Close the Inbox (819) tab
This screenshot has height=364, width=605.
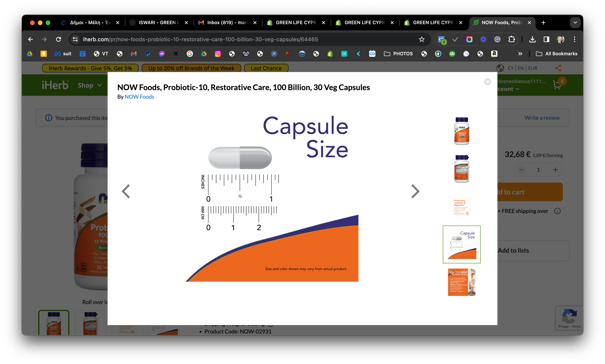point(255,23)
